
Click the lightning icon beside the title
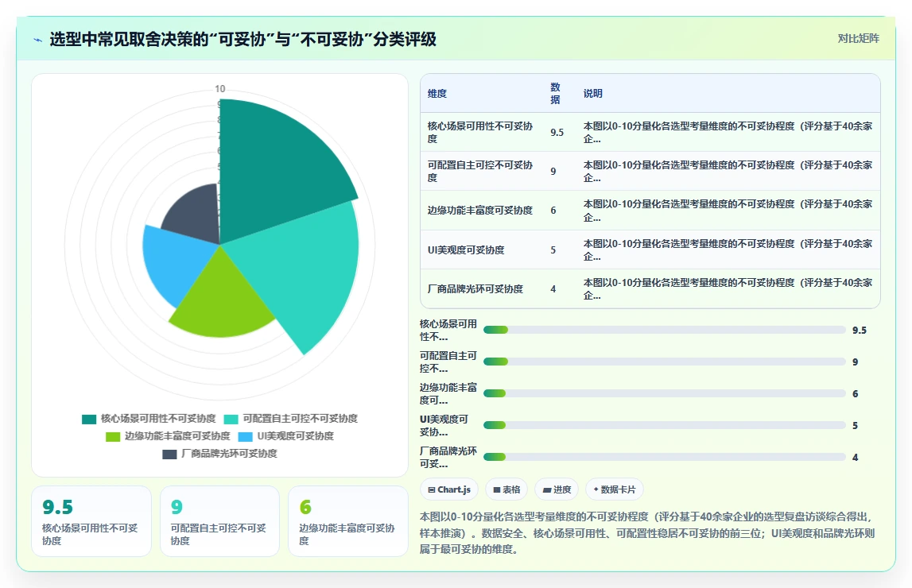(38, 40)
